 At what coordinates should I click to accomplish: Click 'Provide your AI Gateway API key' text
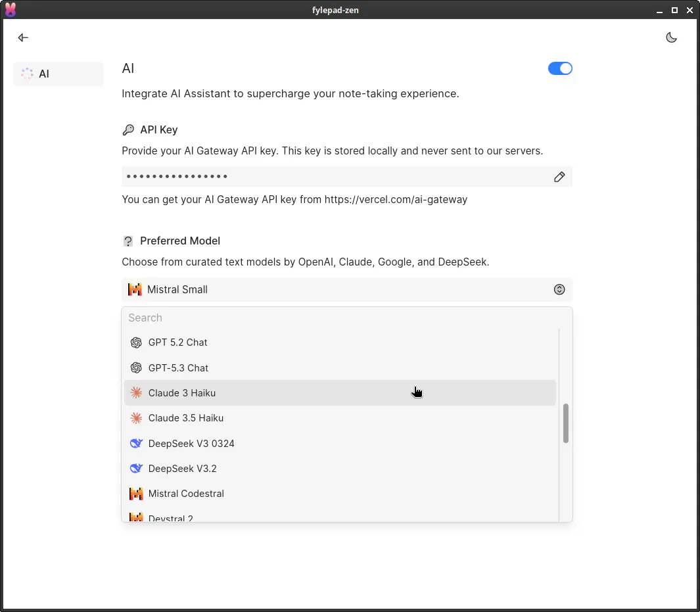(x=332, y=151)
